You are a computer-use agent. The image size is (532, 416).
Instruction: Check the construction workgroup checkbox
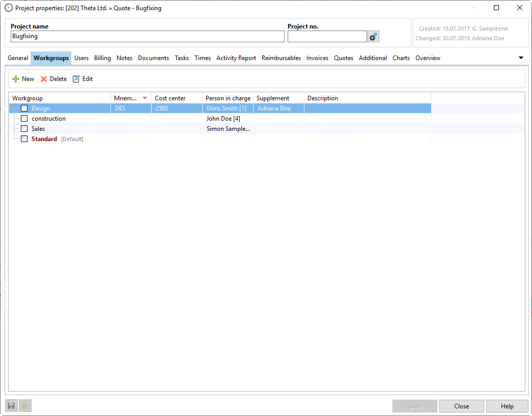click(x=24, y=119)
